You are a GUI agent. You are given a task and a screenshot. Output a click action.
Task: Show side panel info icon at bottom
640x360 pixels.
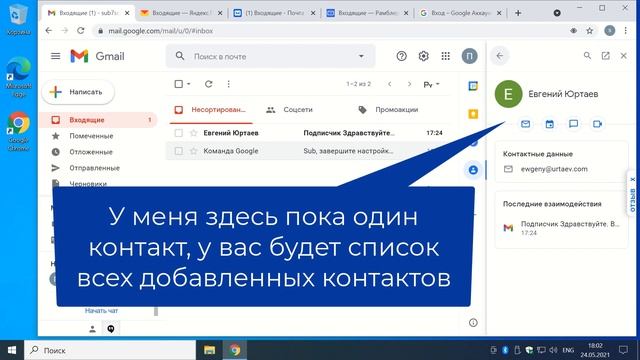coord(473,323)
